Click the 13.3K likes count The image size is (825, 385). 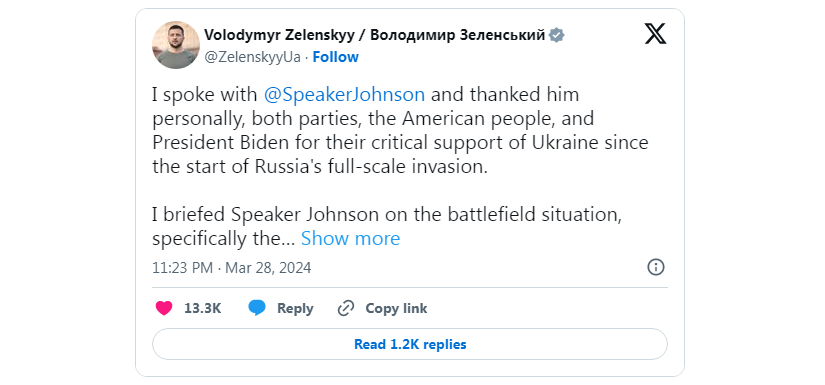coord(203,308)
